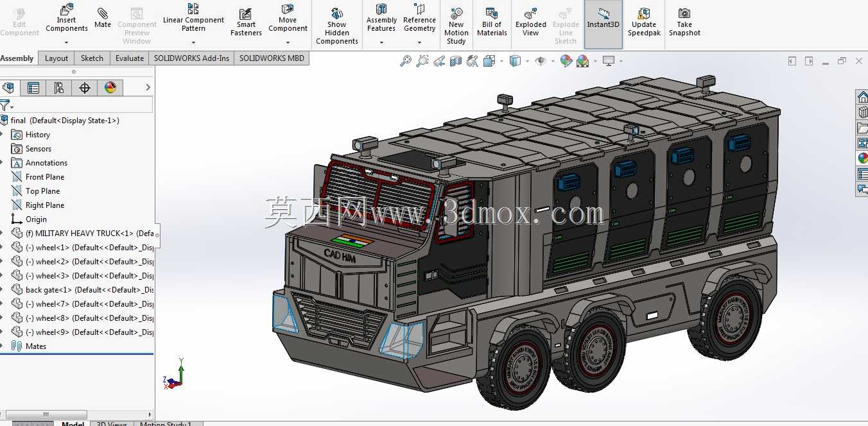Open Reference Geometry tool

coord(419,18)
